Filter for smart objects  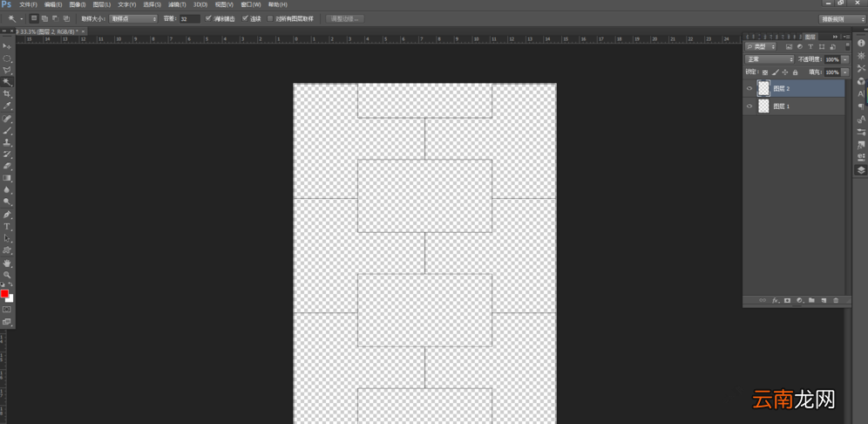click(x=832, y=46)
